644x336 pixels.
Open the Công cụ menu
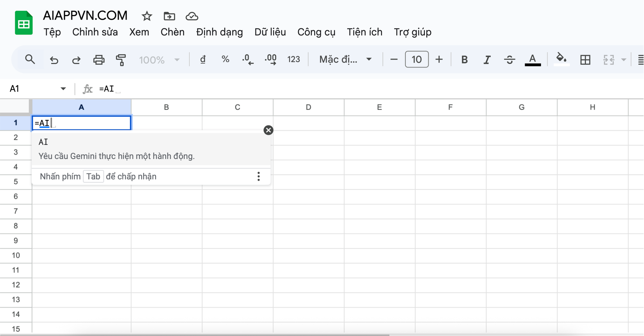(x=316, y=32)
